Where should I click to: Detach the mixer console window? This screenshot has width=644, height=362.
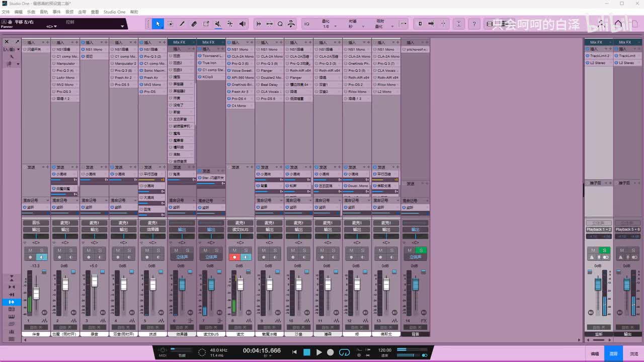(x=17, y=42)
